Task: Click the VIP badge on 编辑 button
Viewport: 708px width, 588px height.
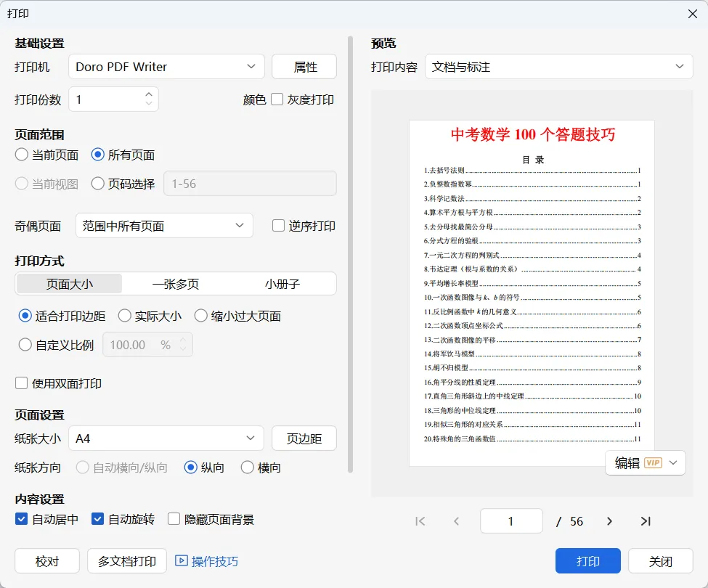Action: coord(653,462)
